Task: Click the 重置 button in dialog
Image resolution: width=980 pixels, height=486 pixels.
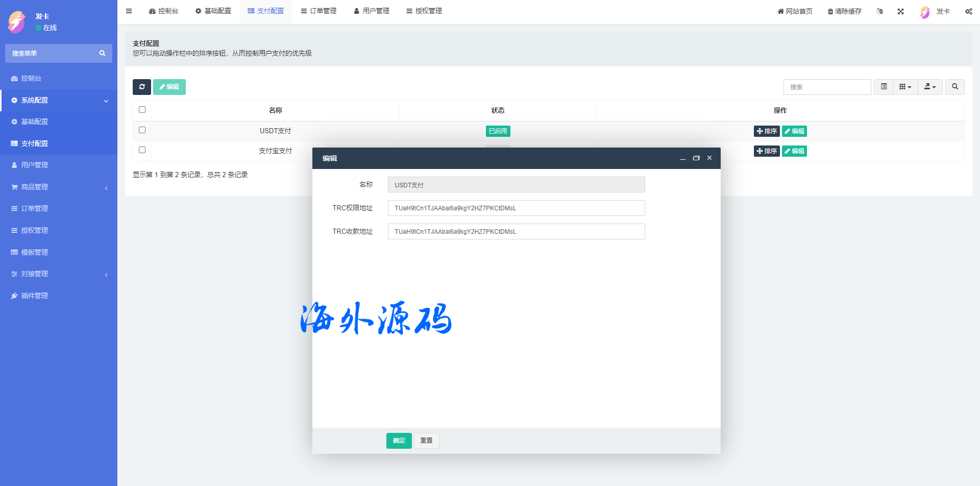Action: (x=426, y=441)
